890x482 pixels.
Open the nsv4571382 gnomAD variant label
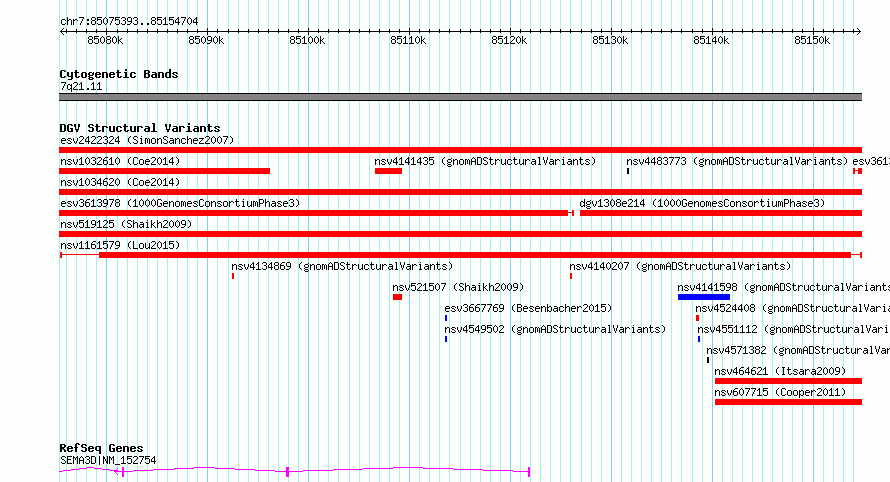coord(798,350)
